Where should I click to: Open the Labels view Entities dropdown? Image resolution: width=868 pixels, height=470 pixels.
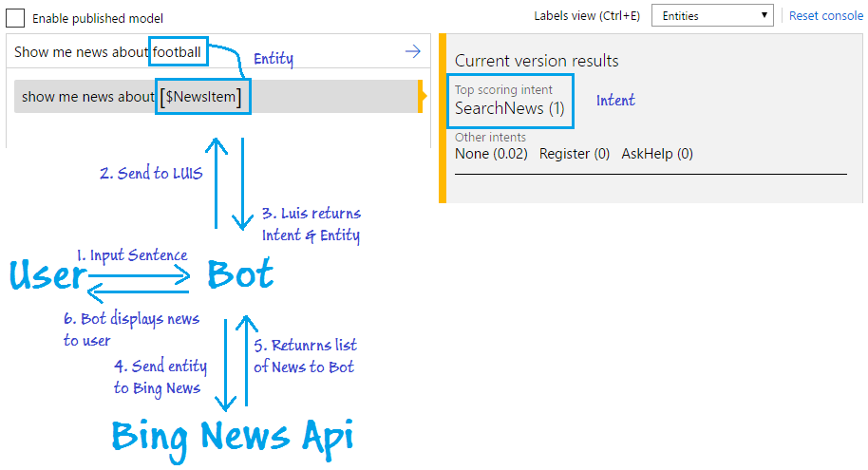point(712,15)
